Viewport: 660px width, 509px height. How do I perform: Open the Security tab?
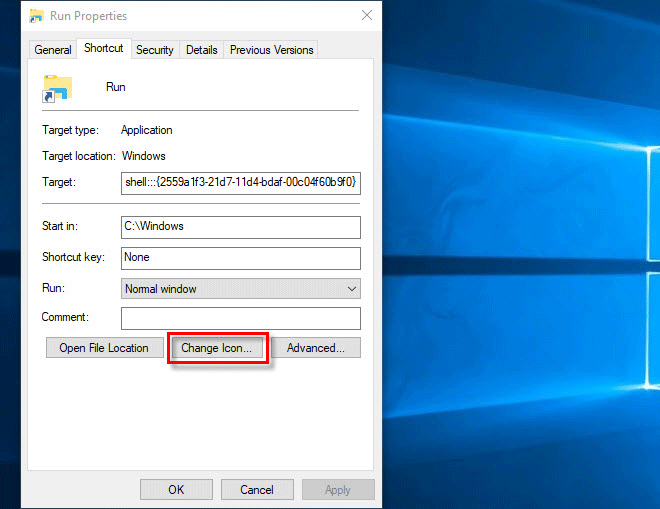155,50
